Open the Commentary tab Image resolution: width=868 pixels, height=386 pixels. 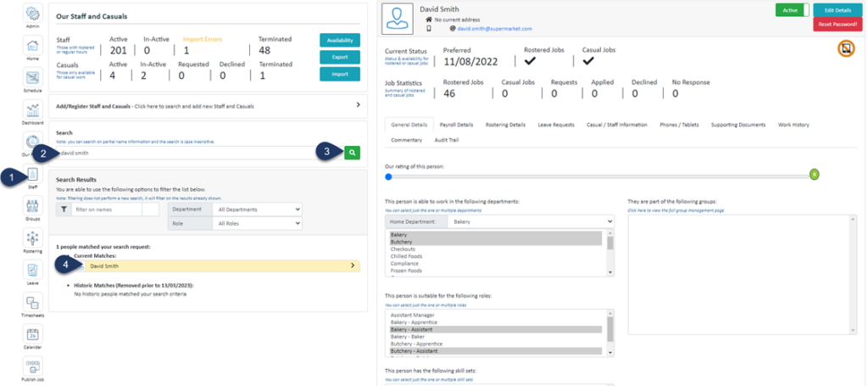pos(406,140)
